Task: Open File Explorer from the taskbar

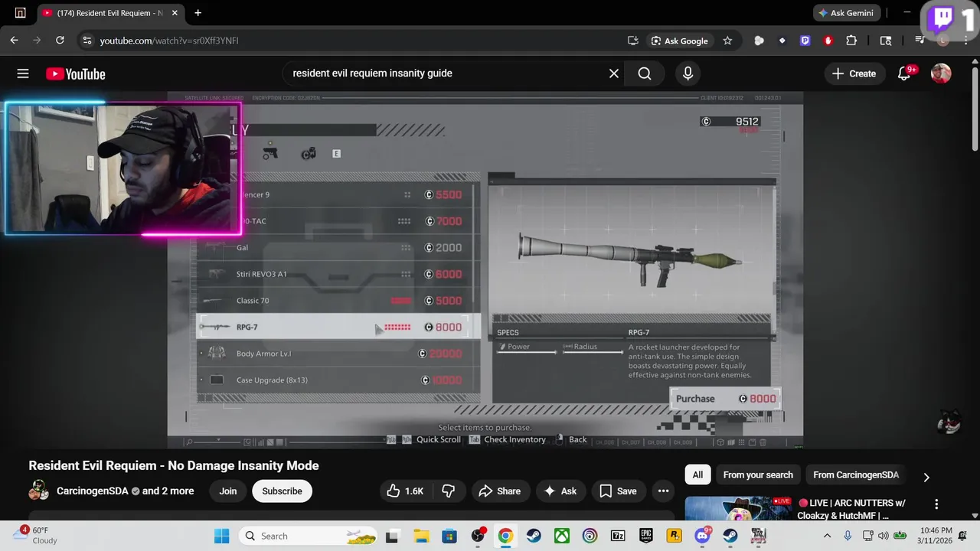Action: (420, 536)
